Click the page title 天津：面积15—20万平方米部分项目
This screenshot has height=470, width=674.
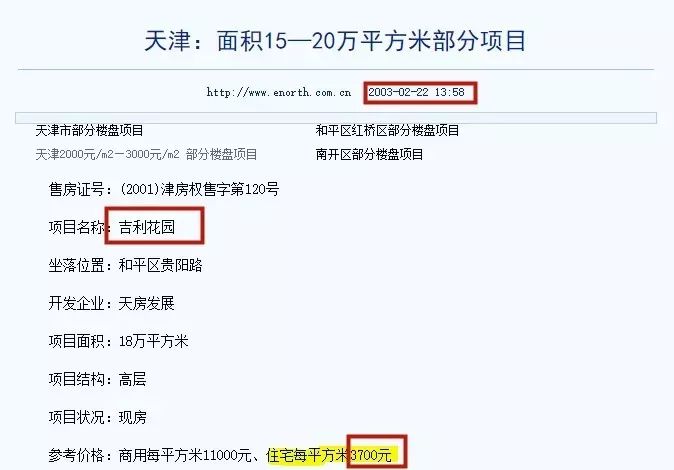click(335, 41)
